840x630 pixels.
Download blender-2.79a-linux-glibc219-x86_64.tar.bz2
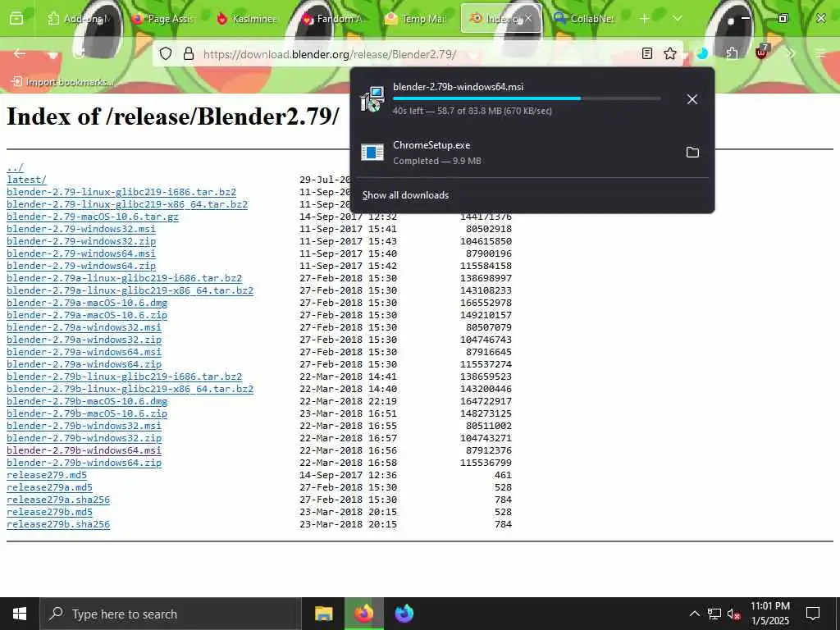point(130,290)
